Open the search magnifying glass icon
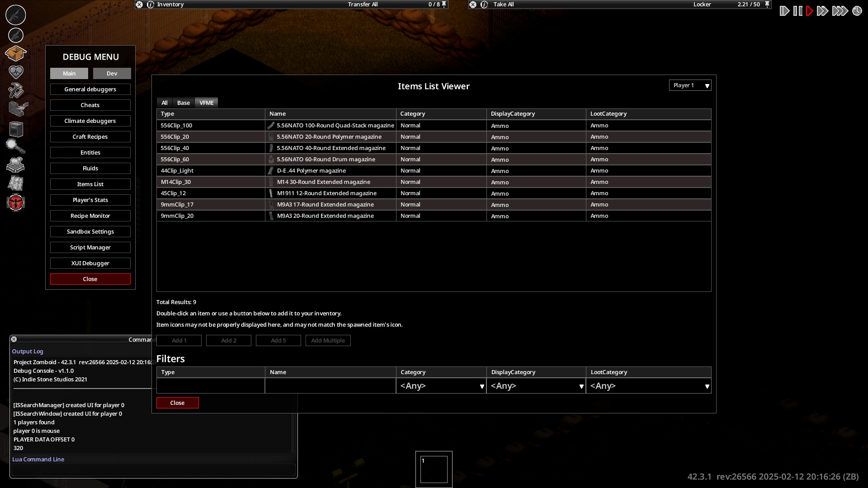The image size is (868, 488). click(x=15, y=146)
